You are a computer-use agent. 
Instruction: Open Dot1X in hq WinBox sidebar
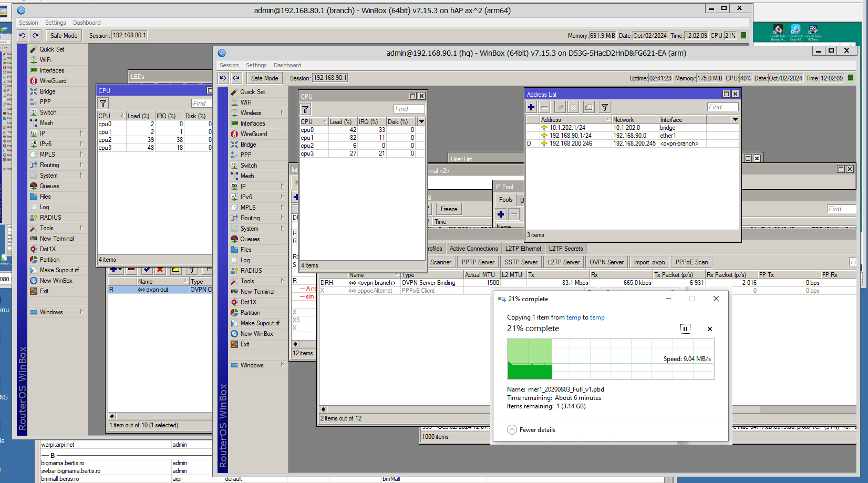248,302
